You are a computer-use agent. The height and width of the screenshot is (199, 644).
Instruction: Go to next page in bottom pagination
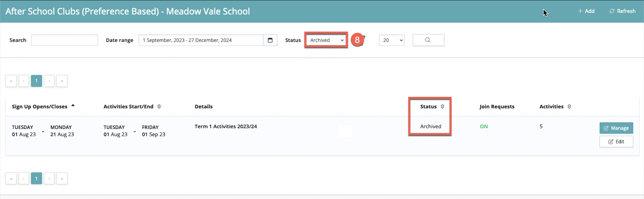click(x=49, y=178)
